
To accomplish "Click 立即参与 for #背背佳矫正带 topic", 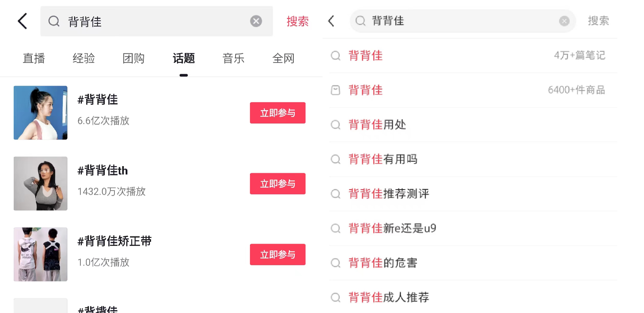I will tap(277, 254).
